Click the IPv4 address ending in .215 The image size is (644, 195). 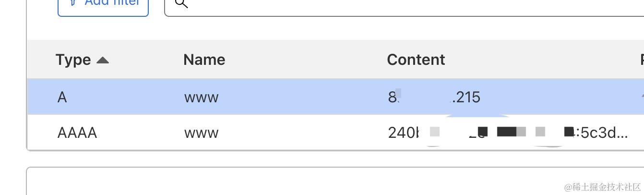[x=465, y=97]
